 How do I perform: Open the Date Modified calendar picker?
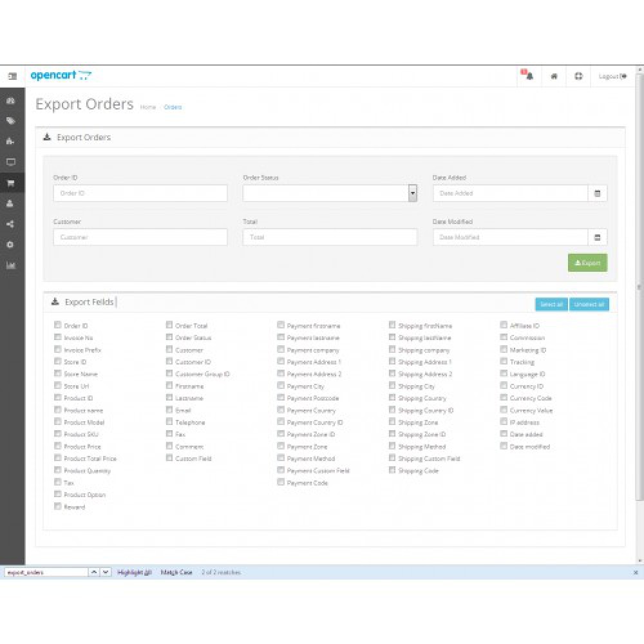point(598,237)
